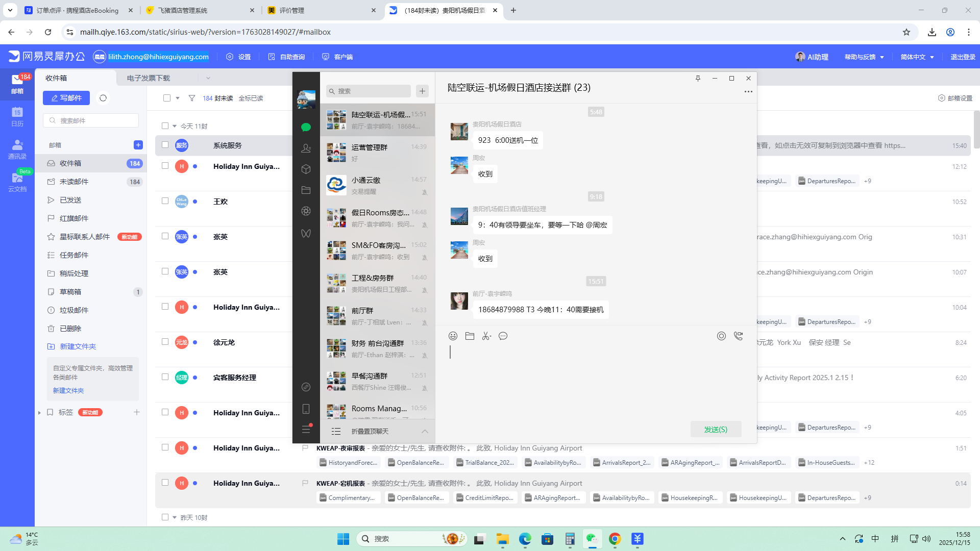Open the send file folder icon
Screen dimensions: 980x551
(470, 336)
